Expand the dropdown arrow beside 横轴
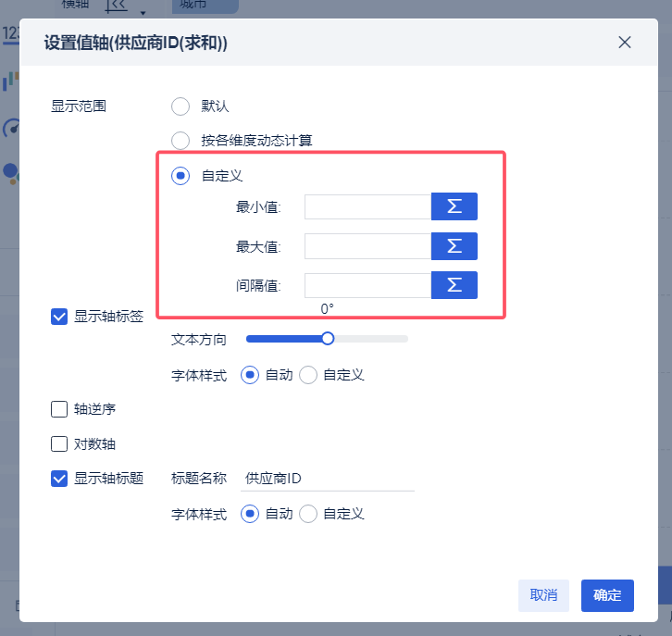Image resolution: width=672 pixels, height=636 pixels. pyautogui.click(x=143, y=12)
